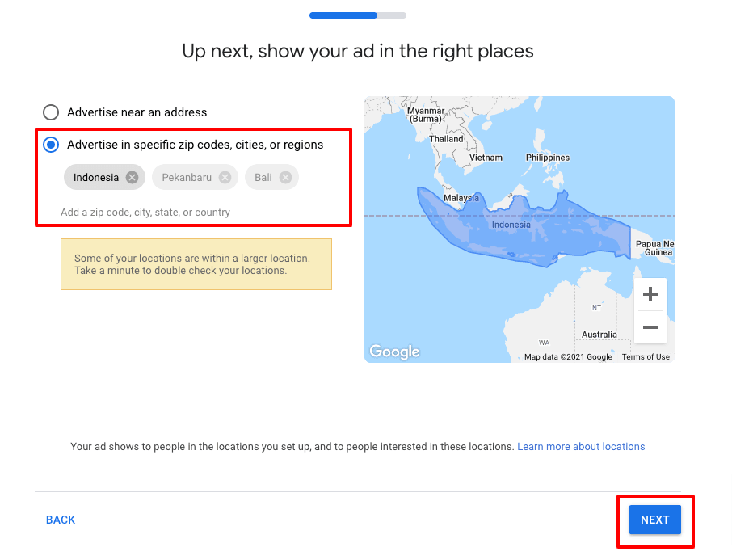This screenshot has width=732, height=560.
Task: Go BACK to previous step
Action: coord(61,520)
